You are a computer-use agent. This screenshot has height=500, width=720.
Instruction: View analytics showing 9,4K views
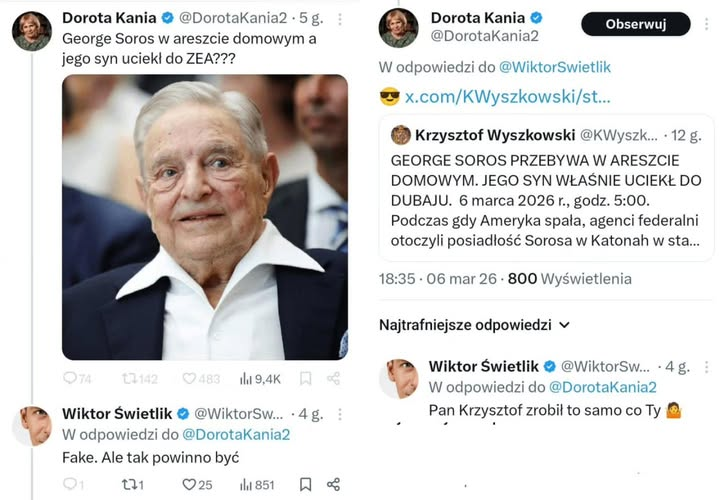[246, 379]
